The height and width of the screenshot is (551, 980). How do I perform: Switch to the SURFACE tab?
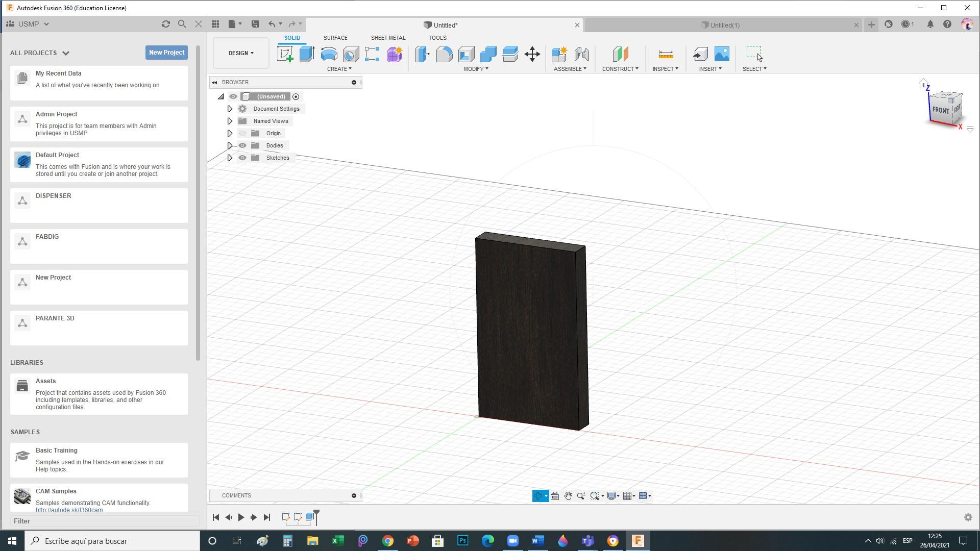[335, 38]
